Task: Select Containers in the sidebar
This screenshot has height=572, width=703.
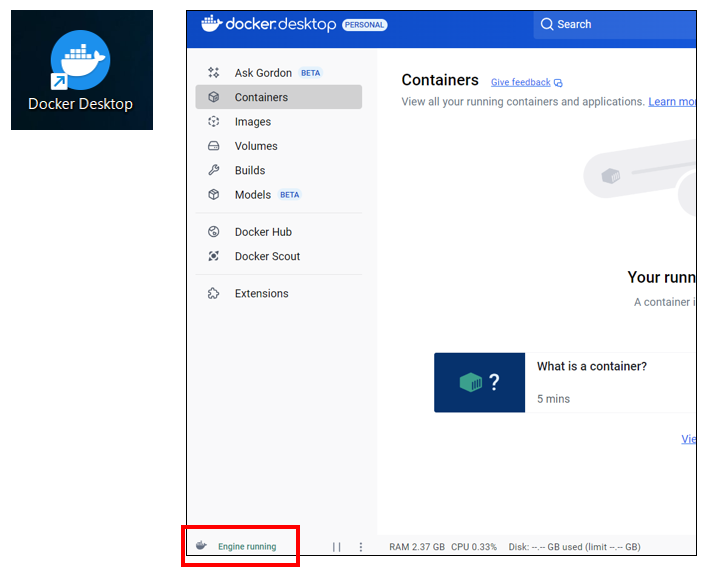Action: tap(278, 97)
